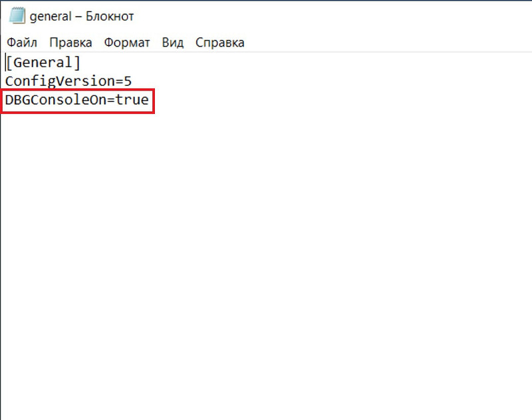Click the 'ConfigVersion' key name
The width and height of the screenshot is (532, 420).
coord(60,82)
